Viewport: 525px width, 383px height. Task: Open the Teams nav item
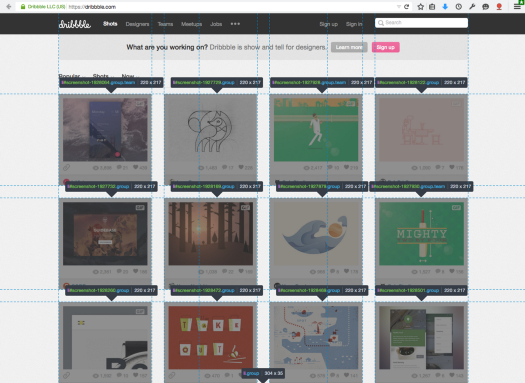pos(165,24)
